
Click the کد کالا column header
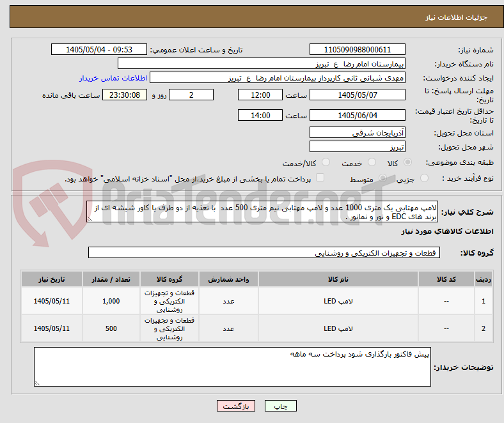point(446,279)
